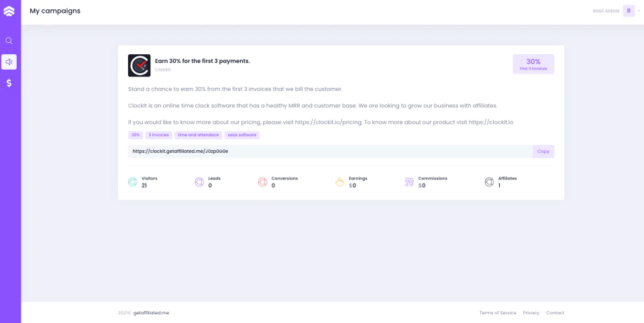Select the campaigns megaphone icon

tap(9, 62)
